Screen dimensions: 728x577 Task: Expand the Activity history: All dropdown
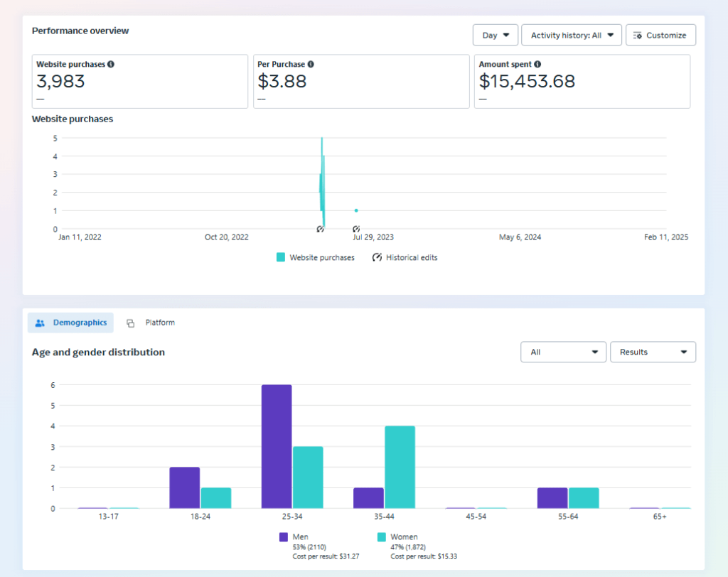tap(571, 36)
